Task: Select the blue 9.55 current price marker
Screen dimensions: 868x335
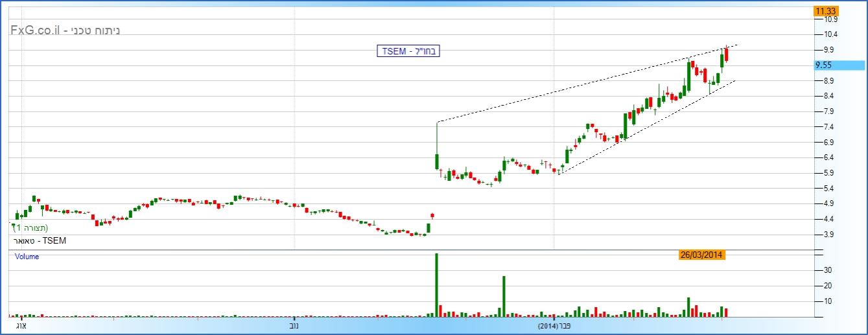Action: pos(838,65)
